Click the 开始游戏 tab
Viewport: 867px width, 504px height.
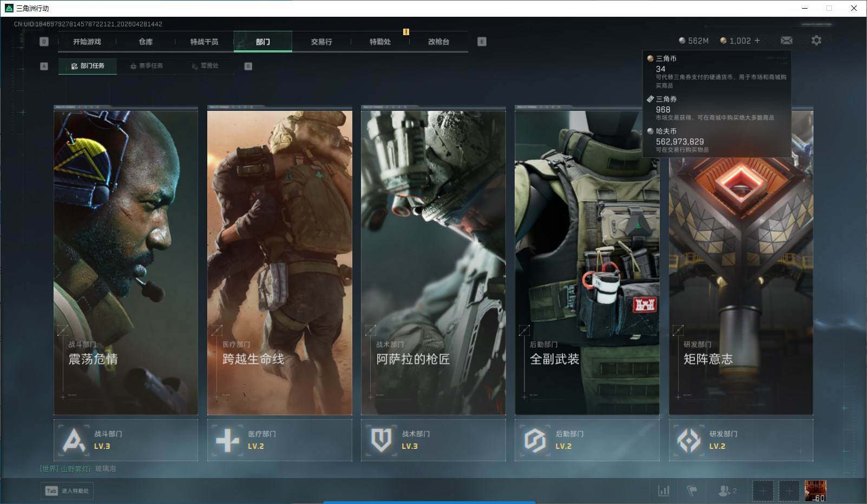click(x=87, y=42)
